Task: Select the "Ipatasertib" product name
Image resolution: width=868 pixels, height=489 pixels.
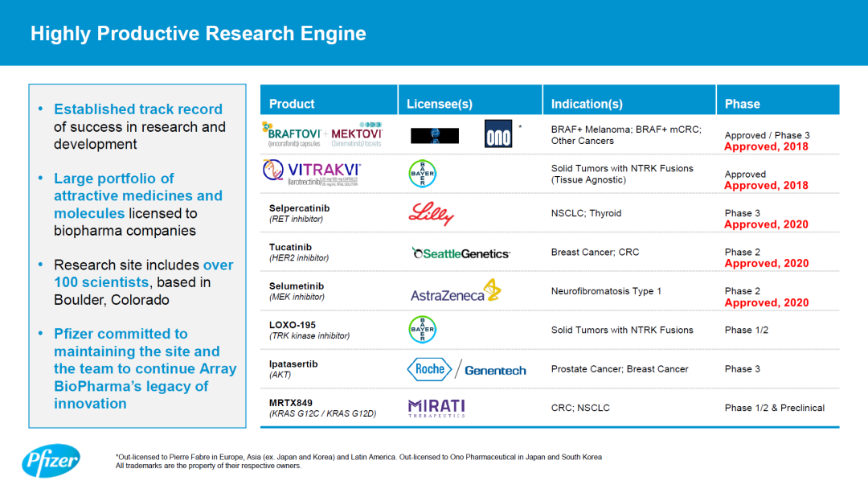Action: [293, 364]
